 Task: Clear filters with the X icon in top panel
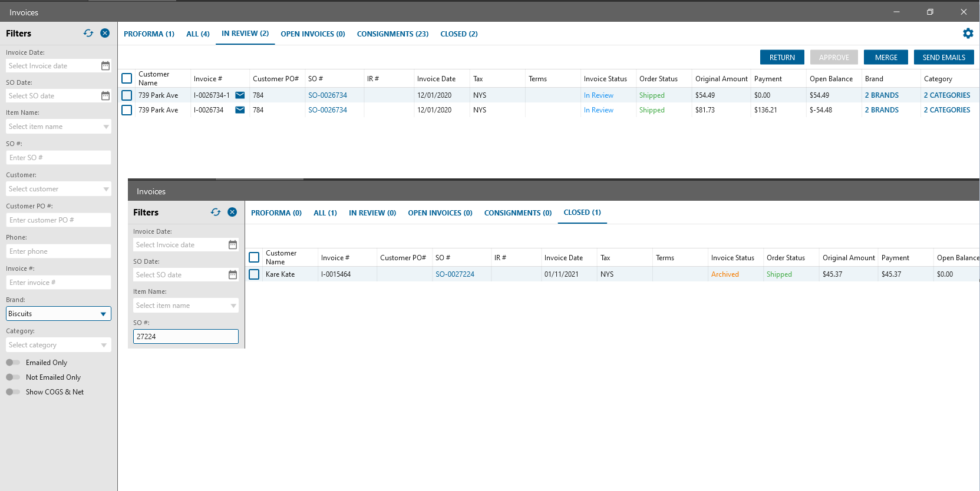[x=105, y=33]
